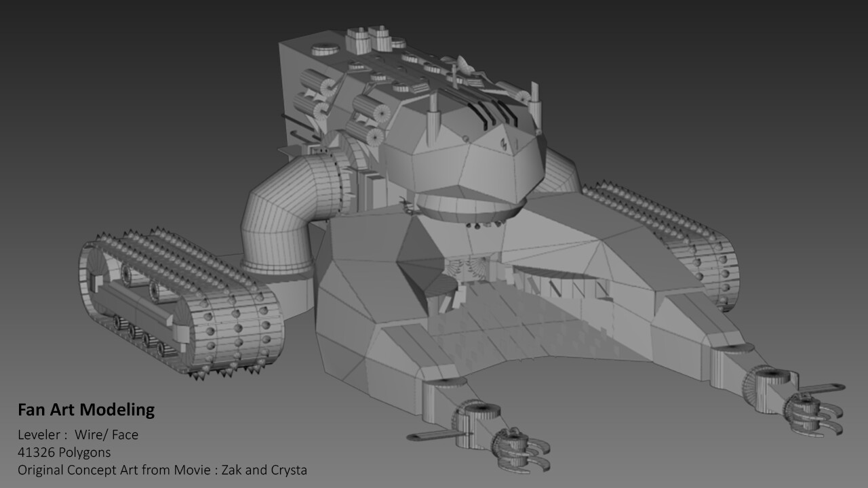Click the Zak and Crysta credit line
Viewport: 868px width, 488px height.
(x=163, y=470)
